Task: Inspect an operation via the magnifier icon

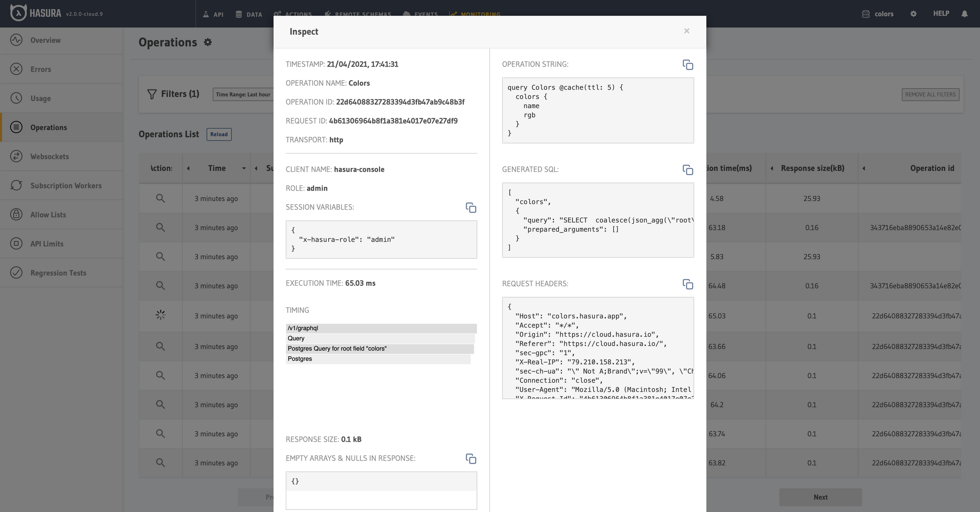Action: click(x=160, y=198)
